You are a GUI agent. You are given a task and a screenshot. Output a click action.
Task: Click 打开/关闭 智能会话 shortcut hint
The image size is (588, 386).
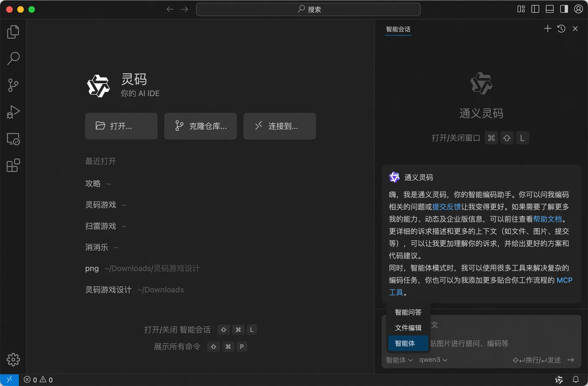(200, 330)
